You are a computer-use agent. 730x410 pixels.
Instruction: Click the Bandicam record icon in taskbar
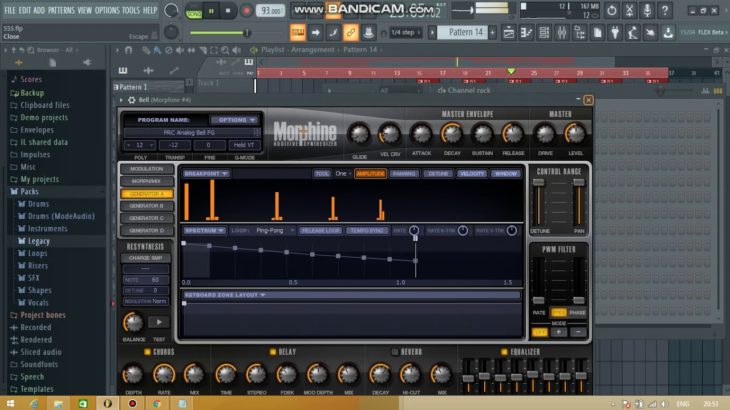coord(132,403)
